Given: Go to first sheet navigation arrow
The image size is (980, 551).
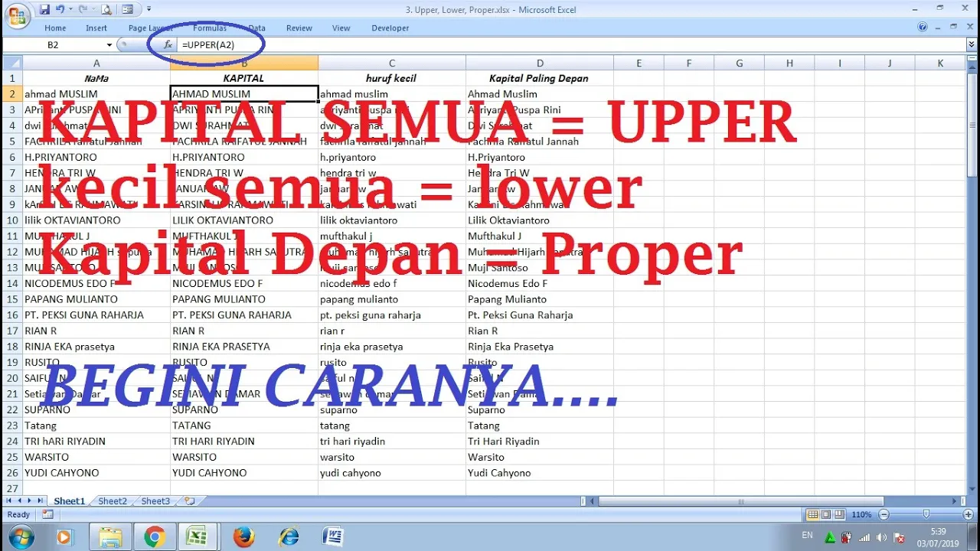Looking at the screenshot, I should [9, 501].
